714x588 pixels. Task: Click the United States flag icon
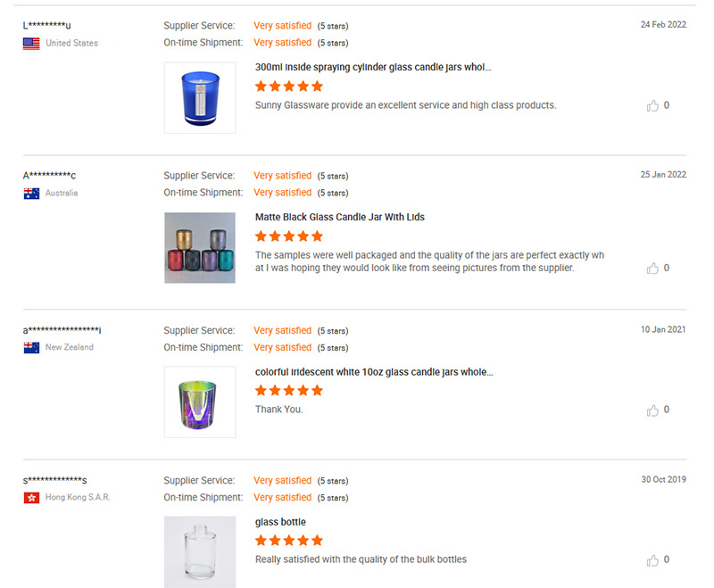29,42
